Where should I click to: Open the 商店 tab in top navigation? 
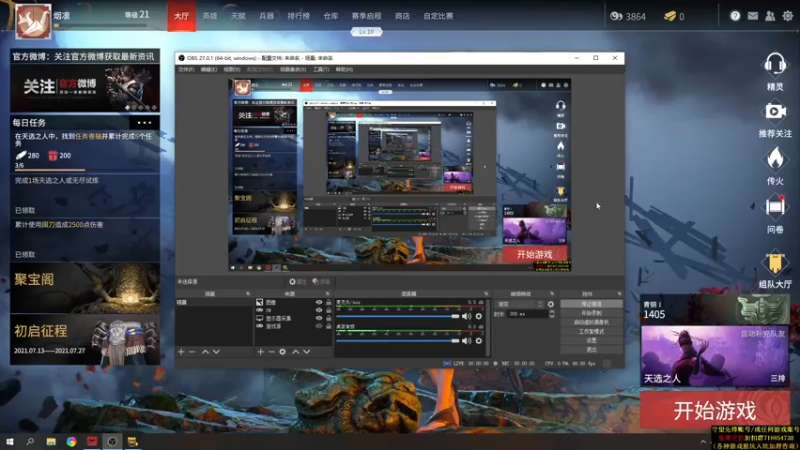402,16
